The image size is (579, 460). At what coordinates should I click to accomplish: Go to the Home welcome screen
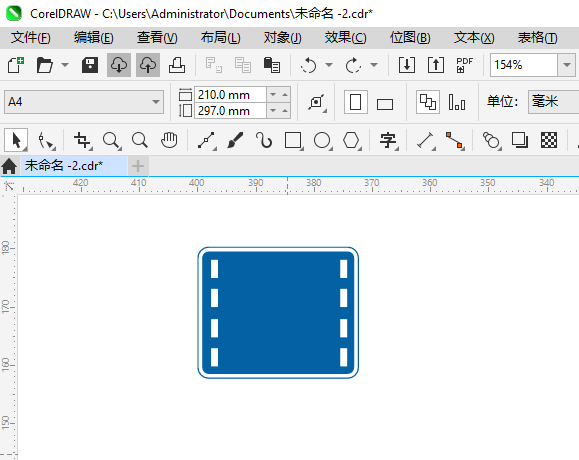point(9,166)
